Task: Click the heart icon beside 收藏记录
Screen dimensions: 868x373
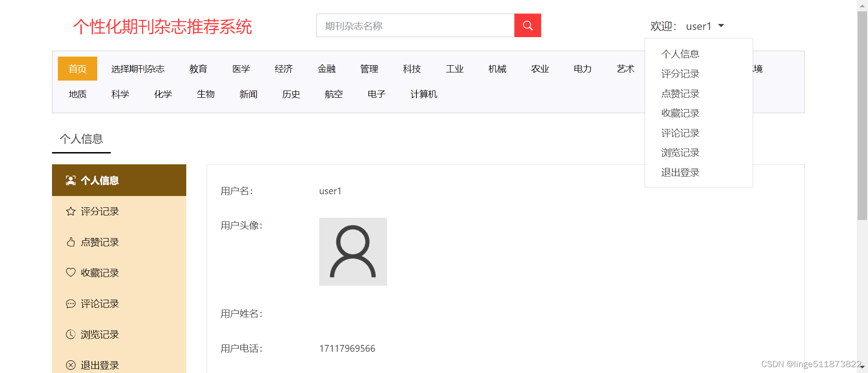Action: 71,273
